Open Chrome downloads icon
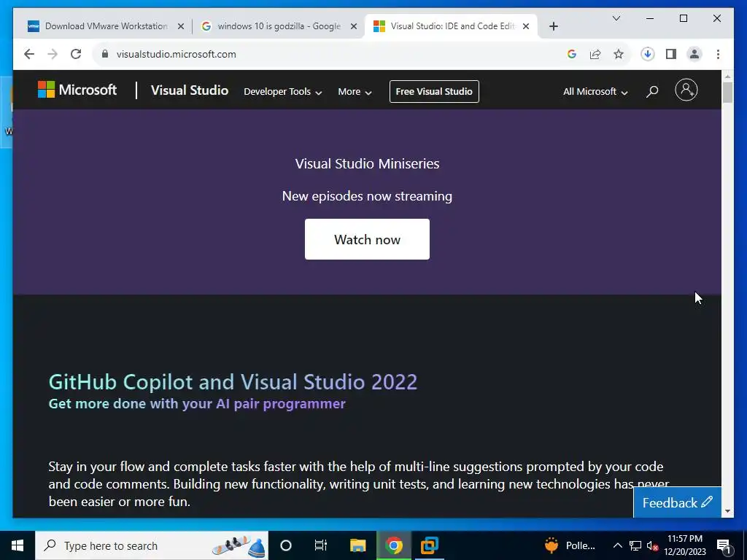This screenshot has height=560, width=747. (648, 54)
